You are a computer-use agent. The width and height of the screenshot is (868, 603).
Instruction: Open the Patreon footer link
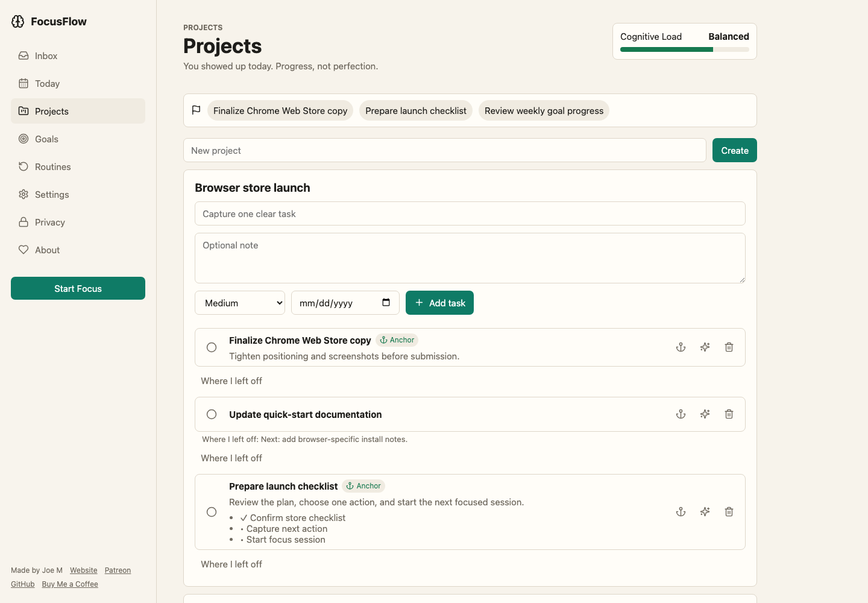(x=118, y=570)
